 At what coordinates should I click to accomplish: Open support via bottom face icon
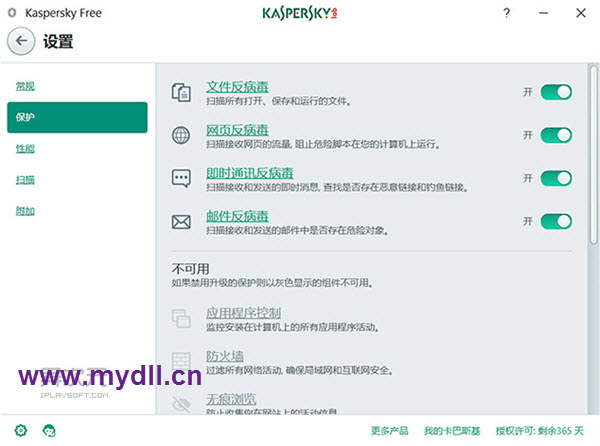pos(49,431)
